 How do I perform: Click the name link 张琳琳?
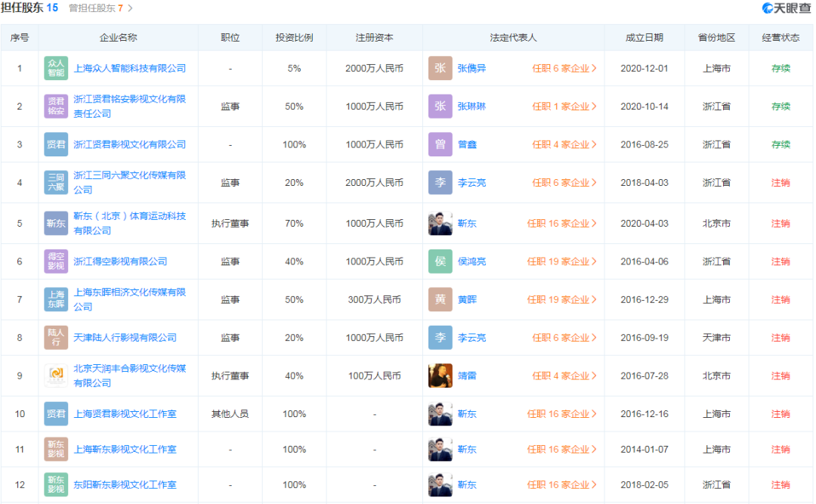(472, 107)
